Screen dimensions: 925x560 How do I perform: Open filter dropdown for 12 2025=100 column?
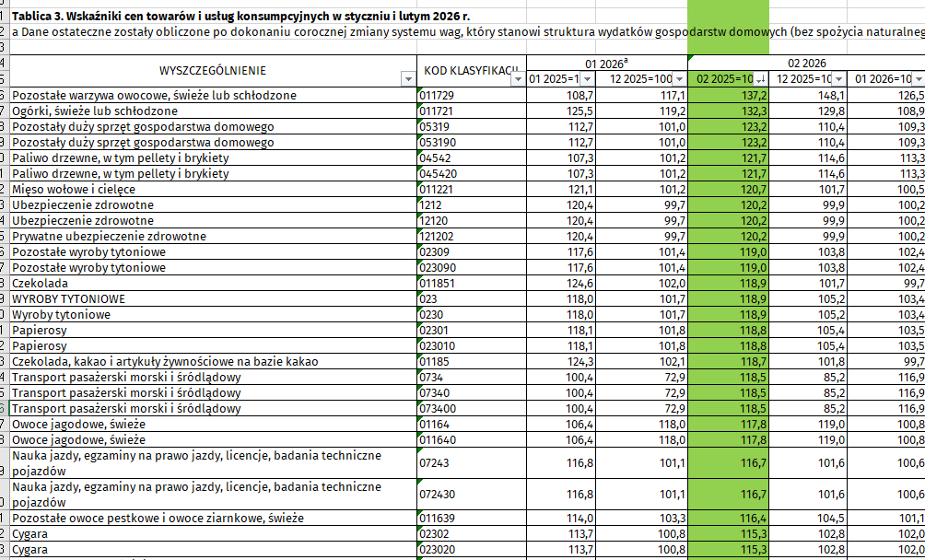click(x=680, y=79)
